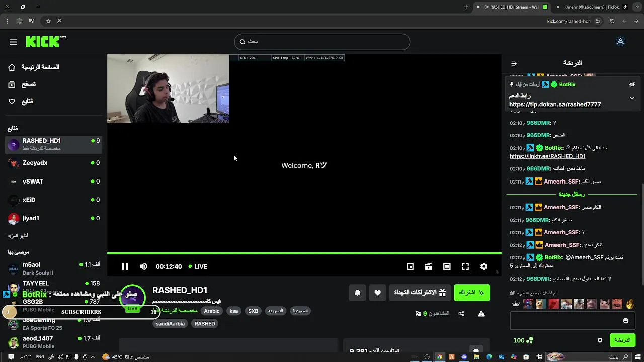Select the saudiAarbia tag
The image size is (644, 362).
pos(170,324)
